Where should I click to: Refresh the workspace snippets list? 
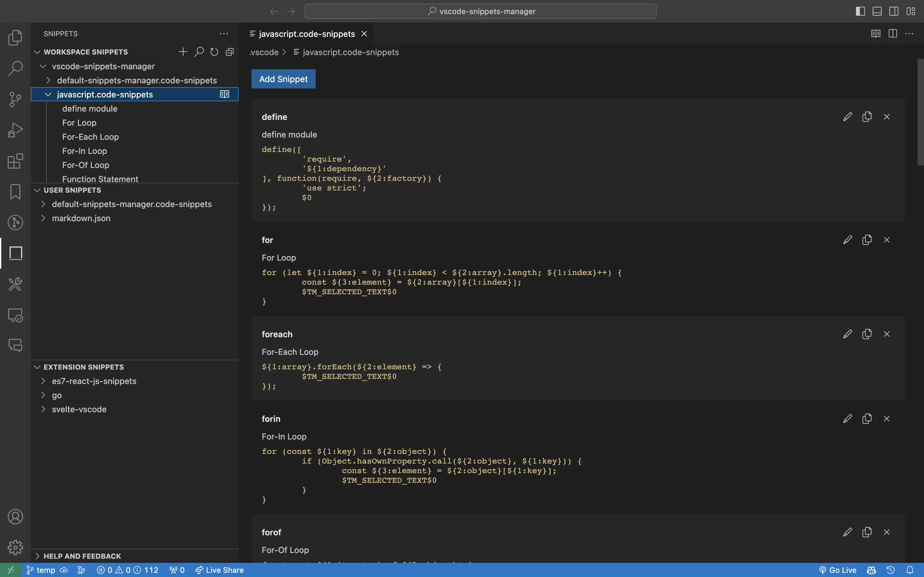click(214, 52)
